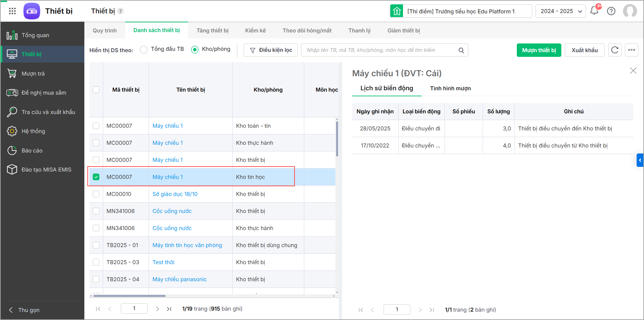Click the Mượn thiết bị button

[x=539, y=50]
